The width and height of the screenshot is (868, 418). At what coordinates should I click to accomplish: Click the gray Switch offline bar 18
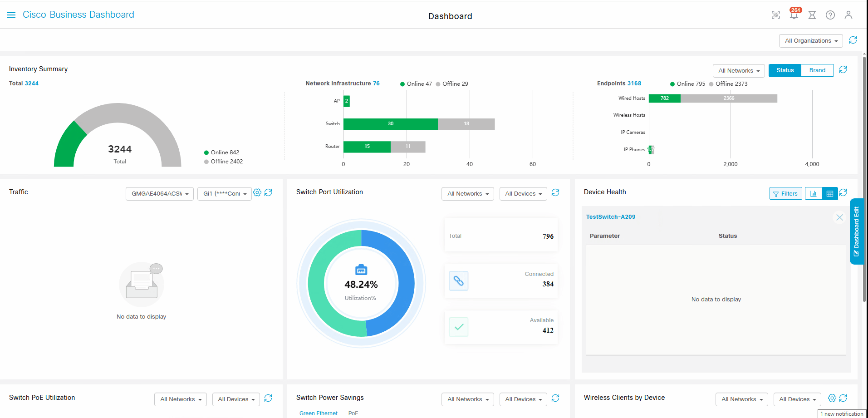[x=466, y=124]
